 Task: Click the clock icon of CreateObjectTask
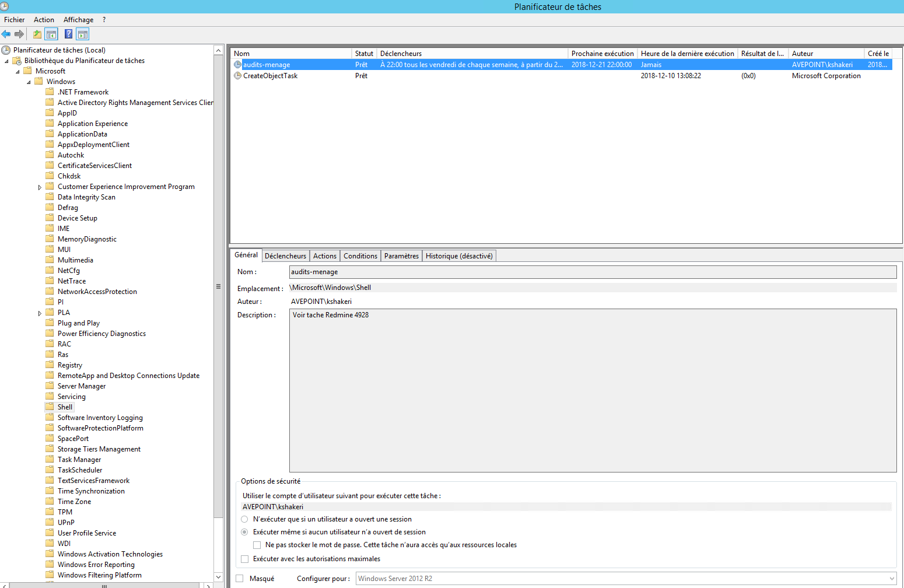pos(238,76)
